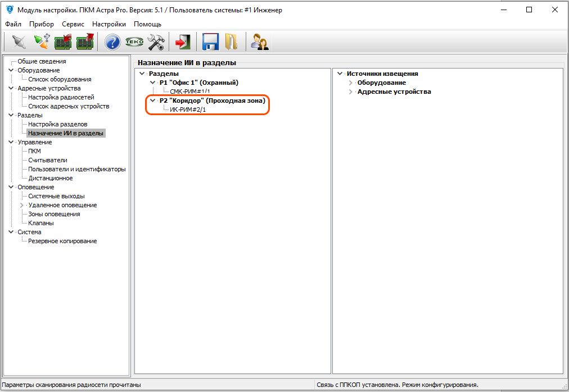Select Резервное копирование in the left tree
Screen dimensions: 569x392
click(x=62, y=241)
